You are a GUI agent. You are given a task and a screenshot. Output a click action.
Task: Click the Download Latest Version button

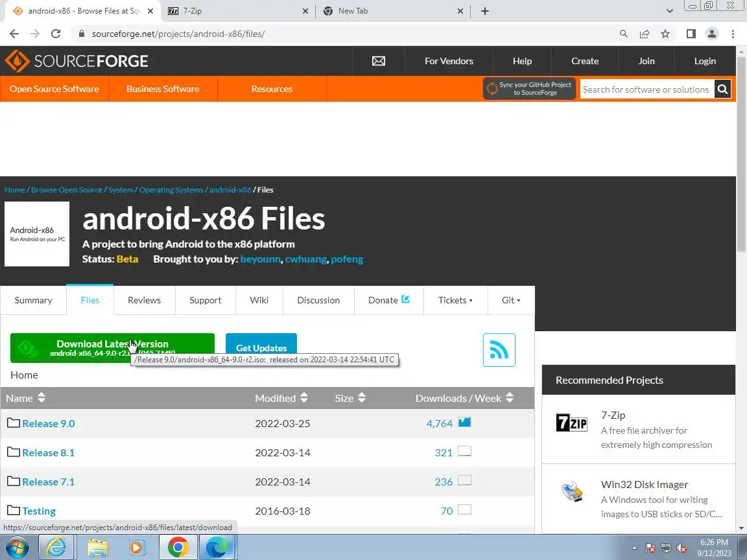pyautogui.click(x=112, y=348)
